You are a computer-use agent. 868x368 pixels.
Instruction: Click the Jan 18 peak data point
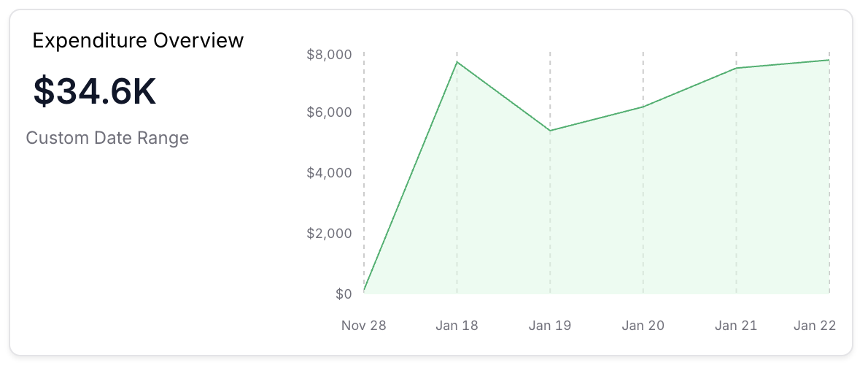(457, 61)
